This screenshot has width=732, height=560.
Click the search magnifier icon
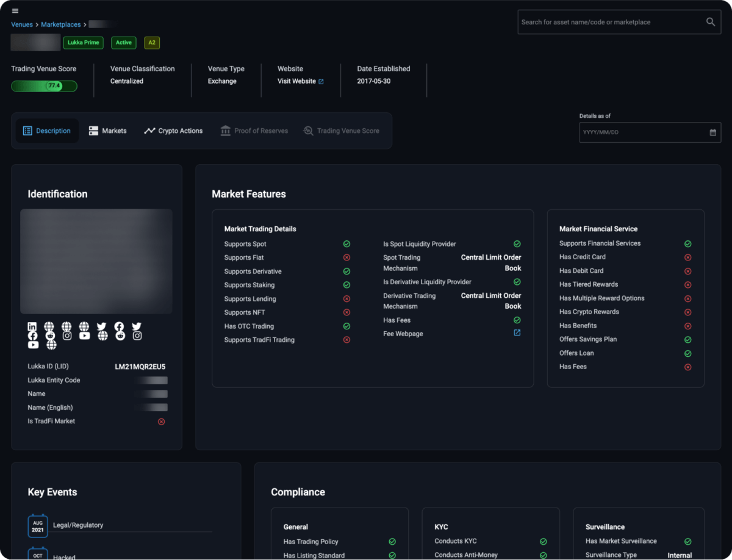pos(710,21)
